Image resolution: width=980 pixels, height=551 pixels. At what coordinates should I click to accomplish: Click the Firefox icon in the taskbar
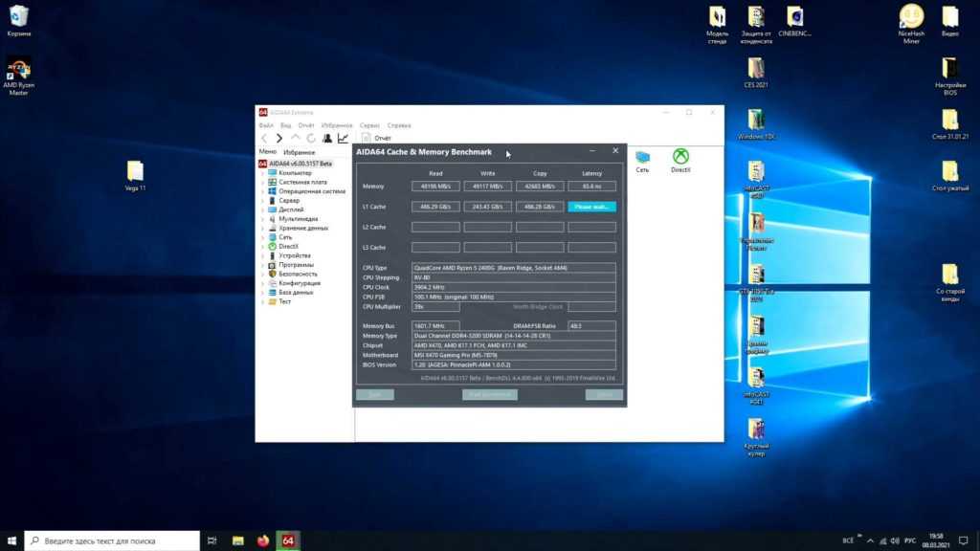coord(263,540)
